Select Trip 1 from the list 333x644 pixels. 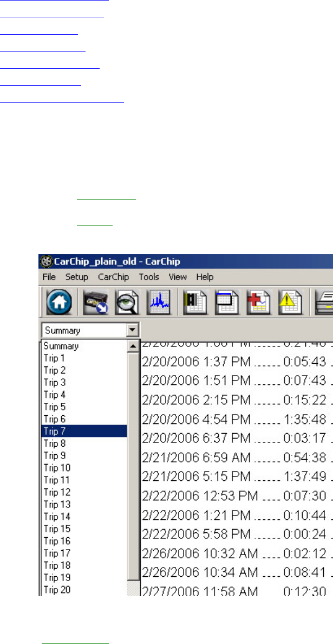click(84, 358)
